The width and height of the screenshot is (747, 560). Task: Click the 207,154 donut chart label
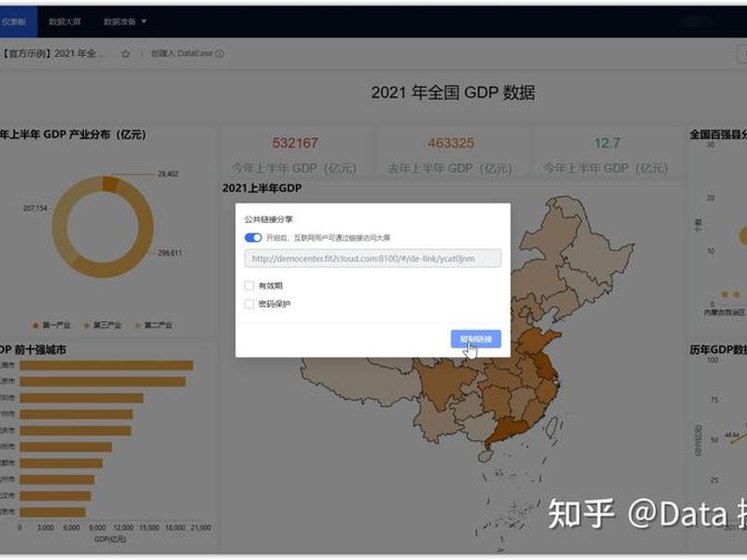coord(35,208)
